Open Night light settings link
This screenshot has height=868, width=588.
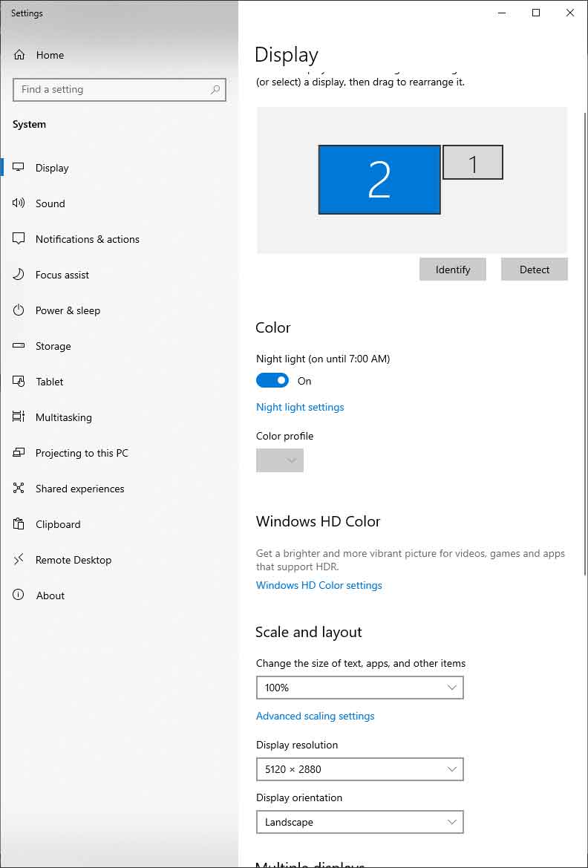(x=300, y=407)
